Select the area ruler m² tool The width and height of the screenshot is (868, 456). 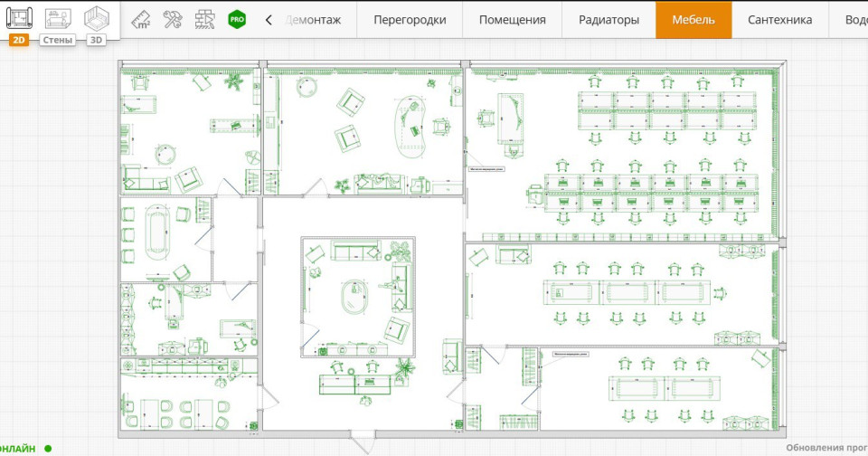click(x=141, y=20)
